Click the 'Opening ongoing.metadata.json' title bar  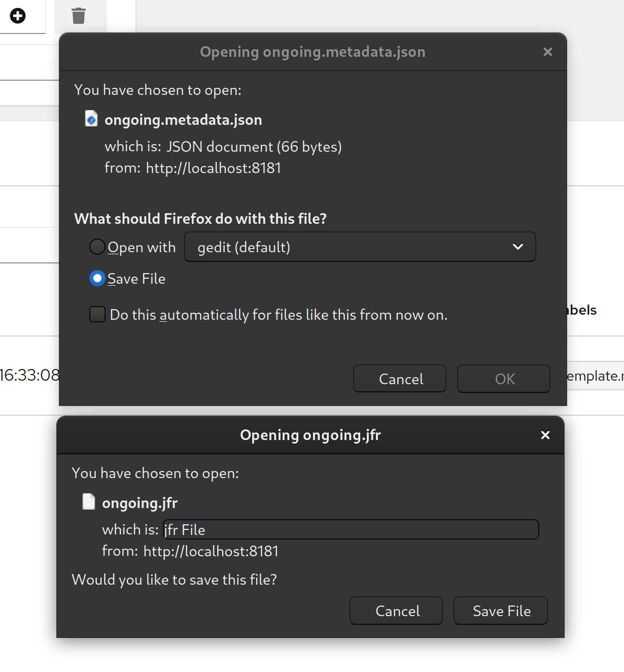coord(313,52)
